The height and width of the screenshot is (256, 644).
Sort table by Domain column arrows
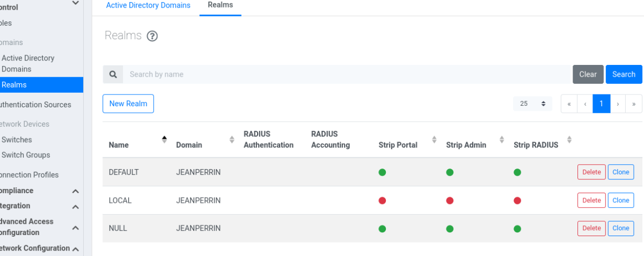pos(232,140)
